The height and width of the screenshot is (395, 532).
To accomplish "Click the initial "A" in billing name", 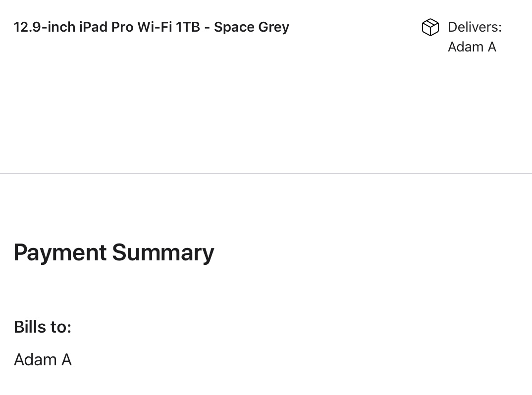I will point(66,360).
